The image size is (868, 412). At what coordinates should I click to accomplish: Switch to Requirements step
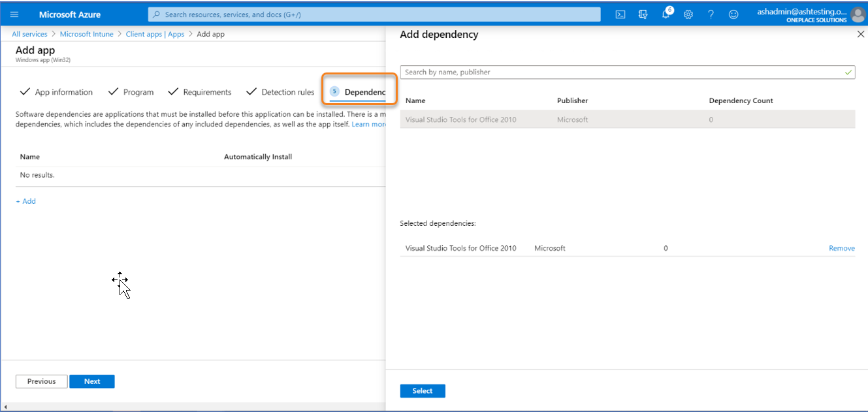click(200, 92)
